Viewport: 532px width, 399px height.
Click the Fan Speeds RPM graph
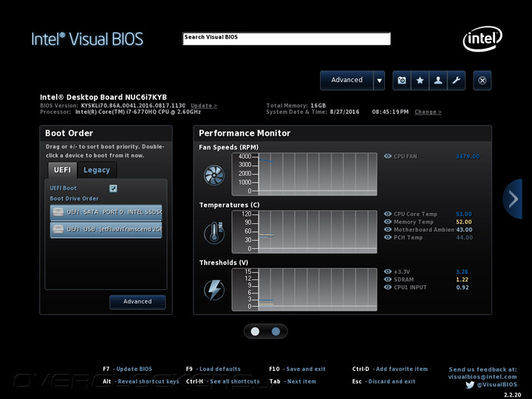(304, 174)
